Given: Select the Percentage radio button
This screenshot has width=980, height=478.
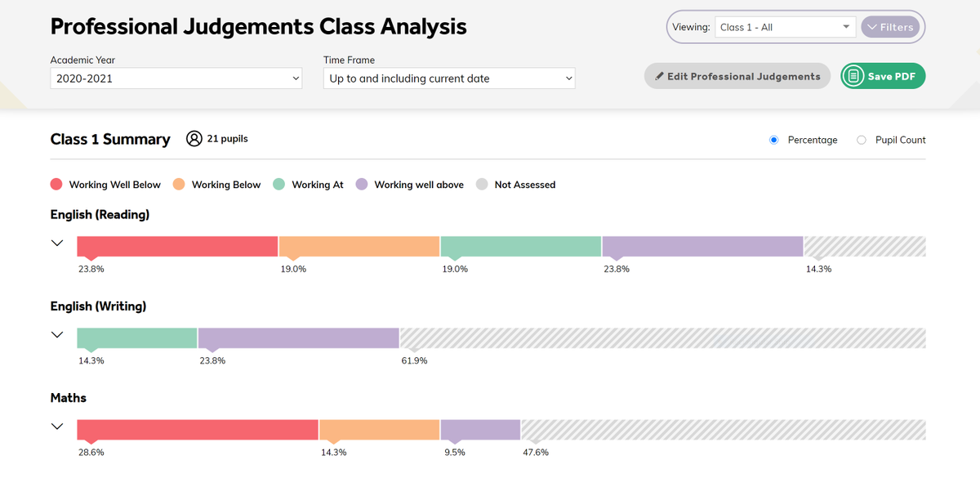Looking at the screenshot, I should point(773,140).
